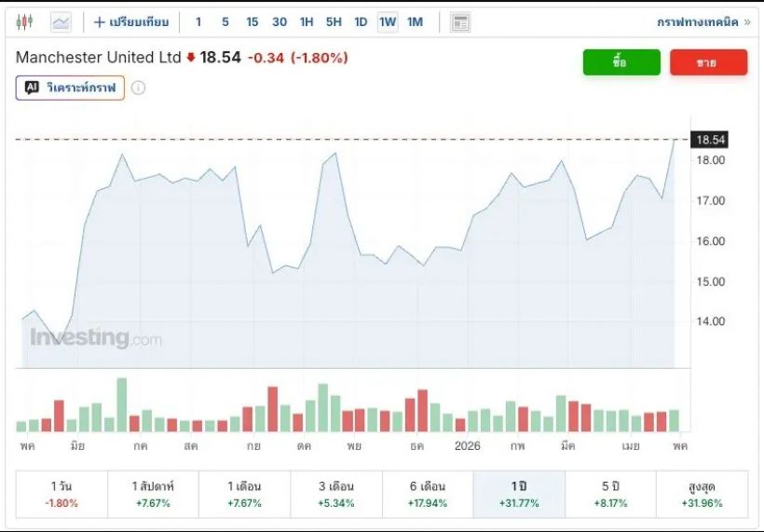Select the 1D interval
The image size is (764, 532).
[x=361, y=22]
